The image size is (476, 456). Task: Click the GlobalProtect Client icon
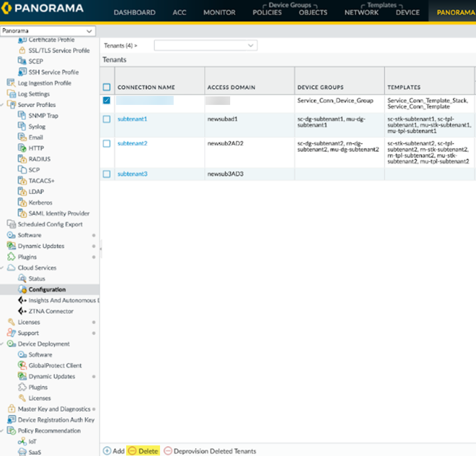coord(22,365)
